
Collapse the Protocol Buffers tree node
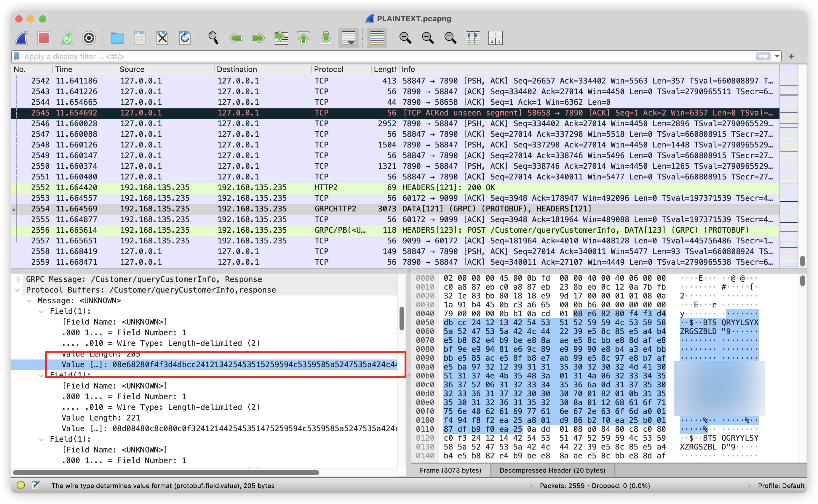point(18,290)
